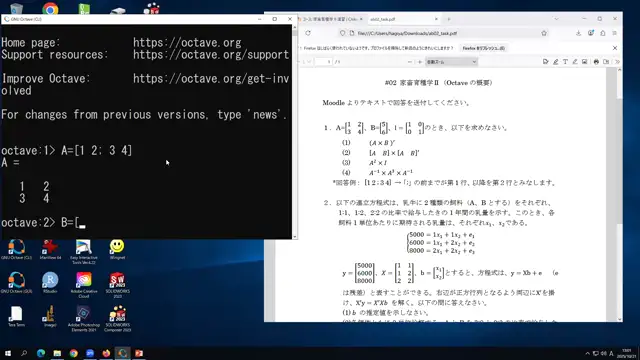This screenshot has height=360, width=640.
Task: Open the Firefox hamburger application menu
Action: point(614,33)
